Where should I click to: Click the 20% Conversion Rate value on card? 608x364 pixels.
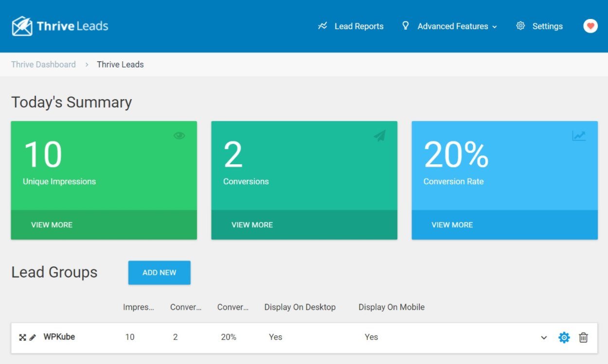[456, 155]
